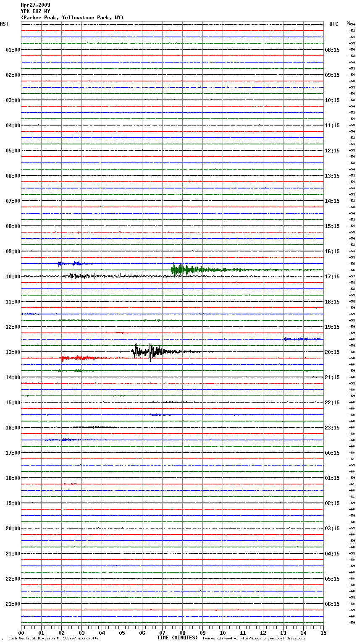This screenshot has height=644, width=357.
Task: Select the 03:00 MST row label
Action: pyautogui.click(x=13, y=100)
